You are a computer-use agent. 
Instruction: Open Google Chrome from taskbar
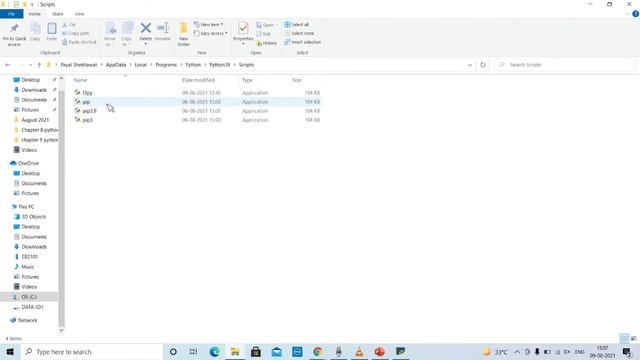[318, 351]
